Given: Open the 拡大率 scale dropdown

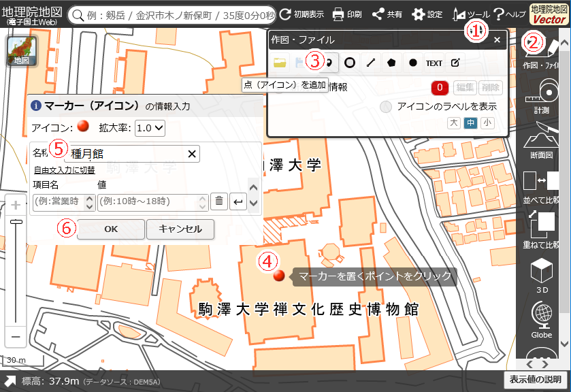Looking at the screenshot, I should tap(150, 127).
